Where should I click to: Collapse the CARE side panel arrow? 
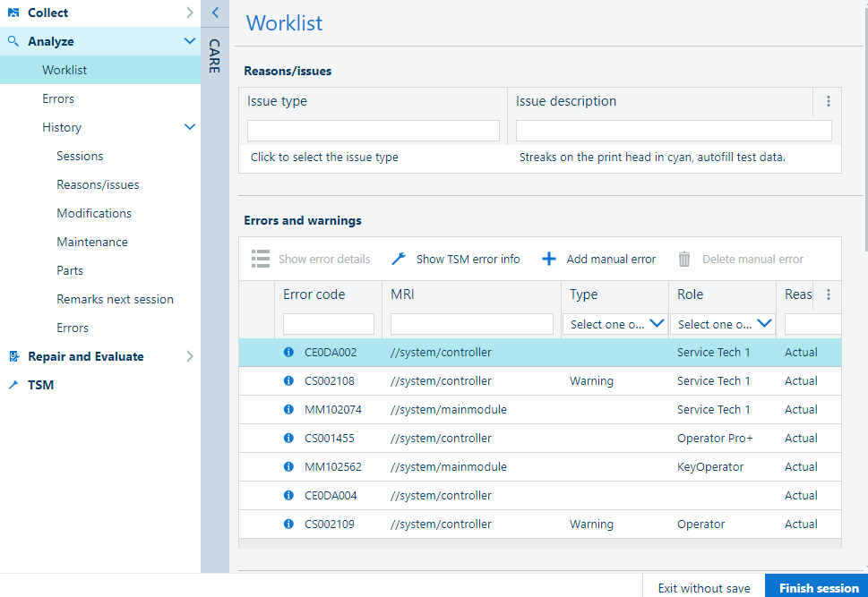[215, 13]
